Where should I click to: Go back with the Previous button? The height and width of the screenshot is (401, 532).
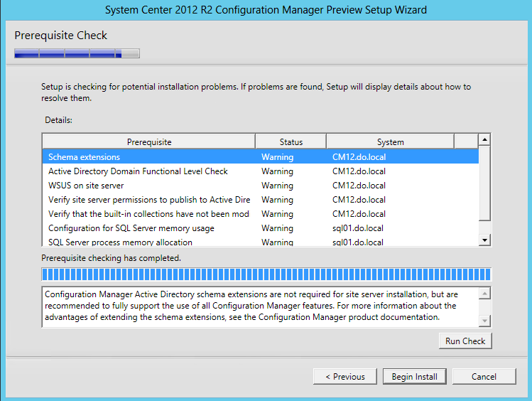click(344, 377)
